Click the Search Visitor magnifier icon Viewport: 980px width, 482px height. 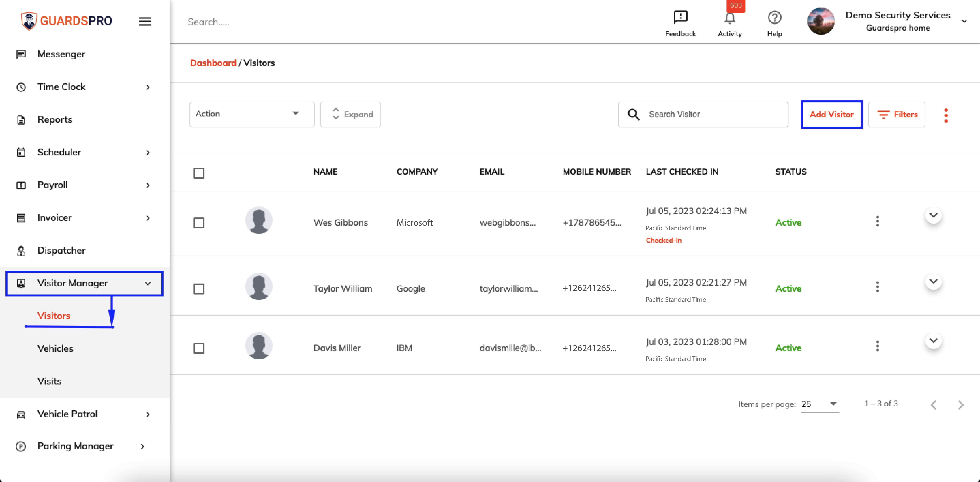(633, 115)
